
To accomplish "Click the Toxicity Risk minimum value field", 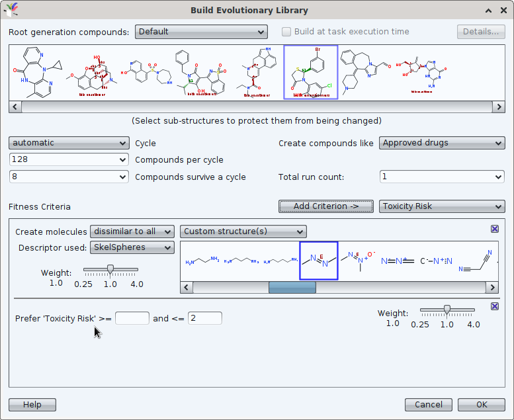I will [x=132, y=318].
